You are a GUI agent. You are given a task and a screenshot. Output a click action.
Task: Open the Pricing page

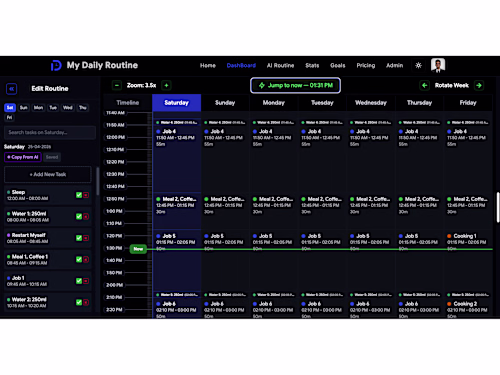point(366,66)
